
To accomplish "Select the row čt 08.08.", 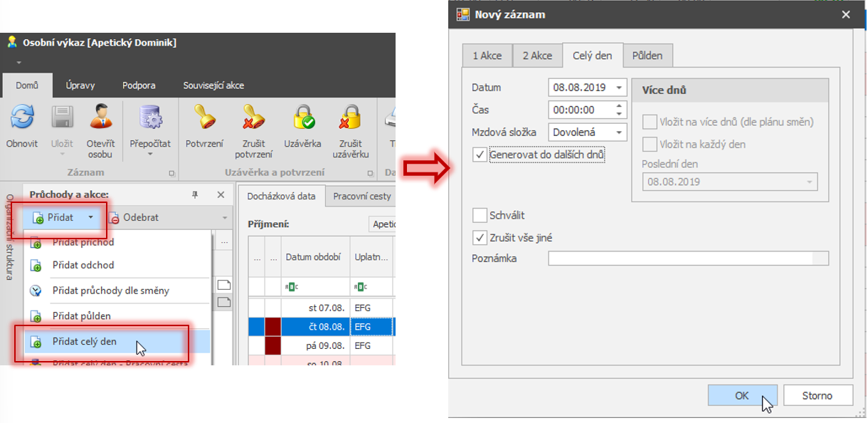I will coord(322,326).
